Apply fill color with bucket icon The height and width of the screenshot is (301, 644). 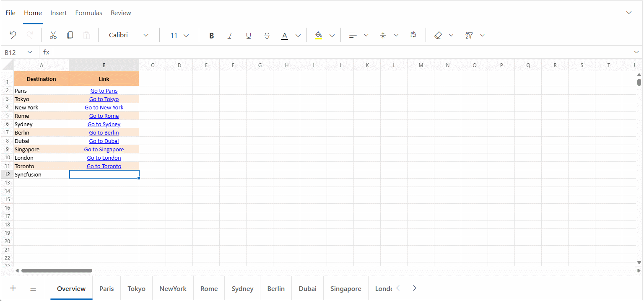pyautogui.click(x=319, y=35)
